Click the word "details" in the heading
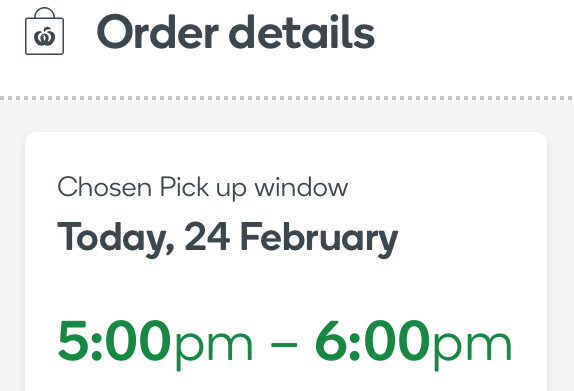This screenshot has height=391, width=574. tap(302, 32)
